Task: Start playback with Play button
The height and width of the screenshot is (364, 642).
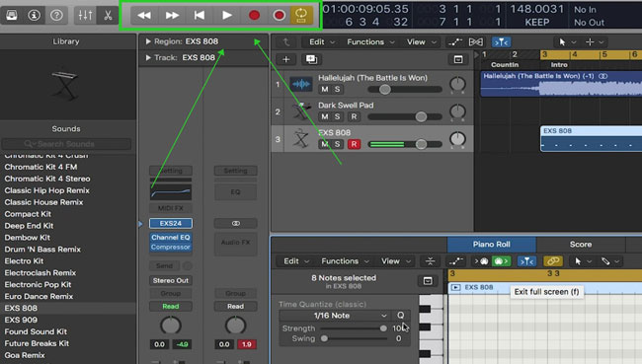Action: pos(227,15)
